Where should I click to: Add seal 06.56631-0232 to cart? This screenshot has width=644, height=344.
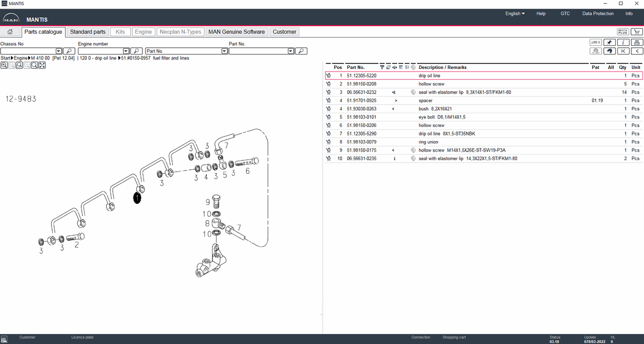[x=329, y=92]
